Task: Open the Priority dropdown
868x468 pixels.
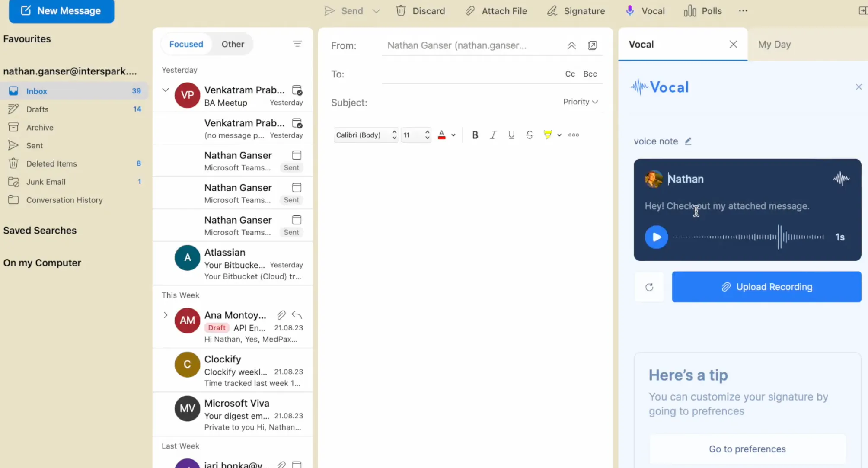Action: pos(580,102)
